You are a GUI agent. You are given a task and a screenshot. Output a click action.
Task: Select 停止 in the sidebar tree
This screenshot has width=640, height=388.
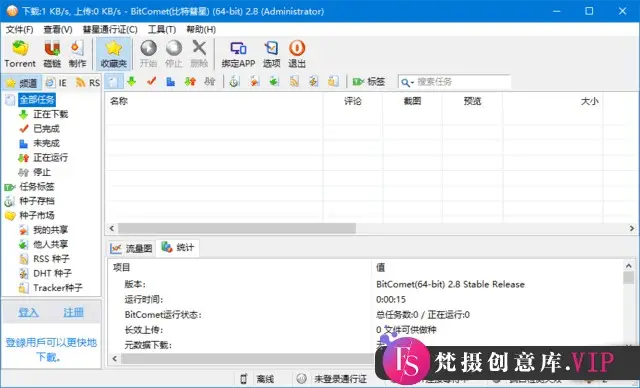[42, 172]
